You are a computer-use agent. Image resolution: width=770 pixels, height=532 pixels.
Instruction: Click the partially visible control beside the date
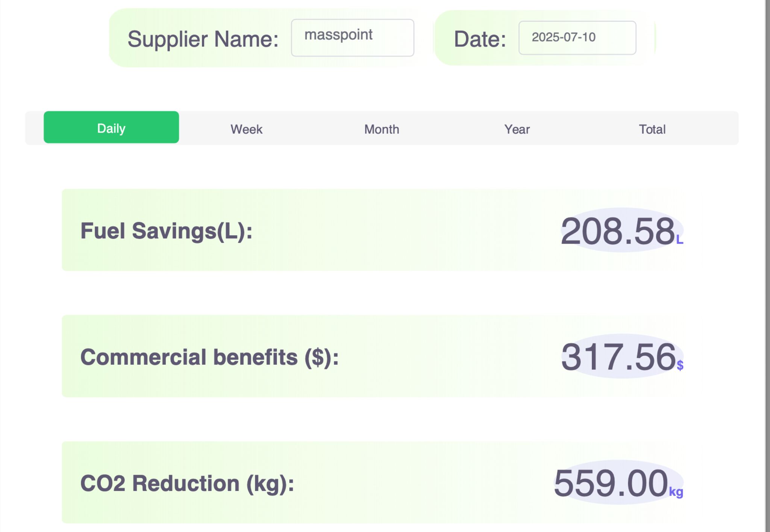(x=654, y=38)
